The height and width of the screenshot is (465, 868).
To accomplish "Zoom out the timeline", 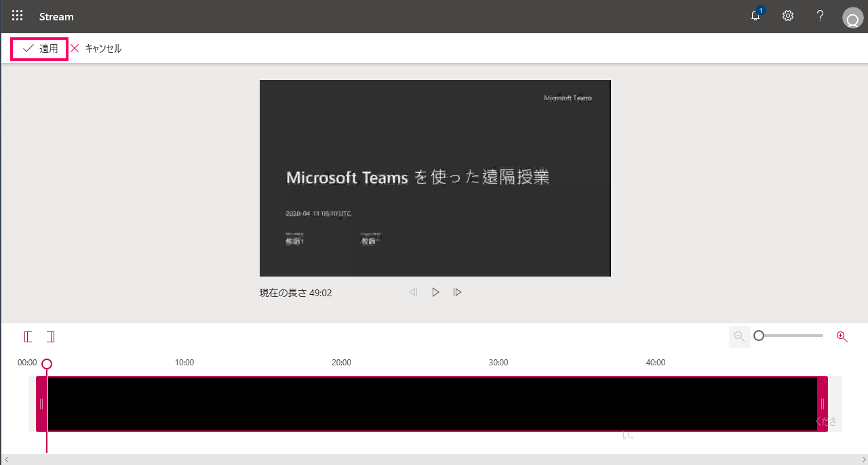I will (740, 336).
